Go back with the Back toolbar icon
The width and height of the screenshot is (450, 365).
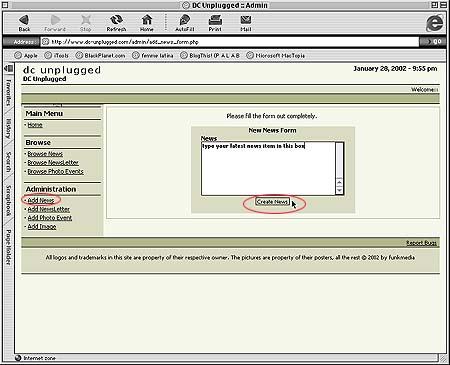pos(24,23)
